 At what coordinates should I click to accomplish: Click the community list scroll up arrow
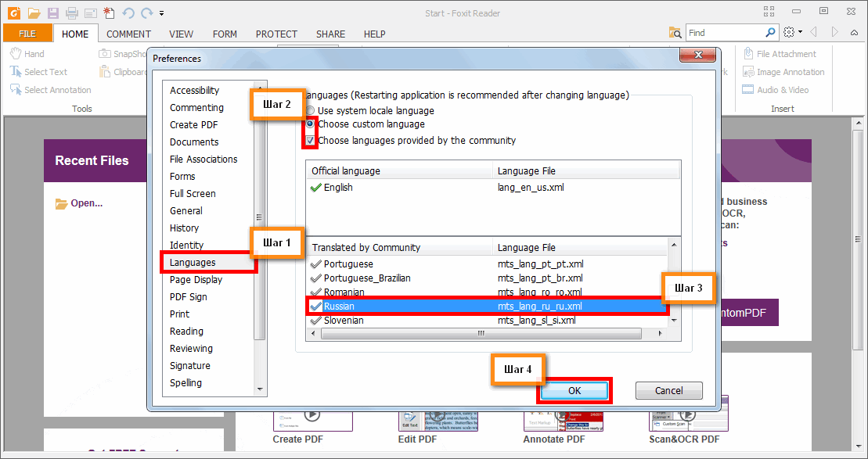pyautogui.click(x=674, y=245)
